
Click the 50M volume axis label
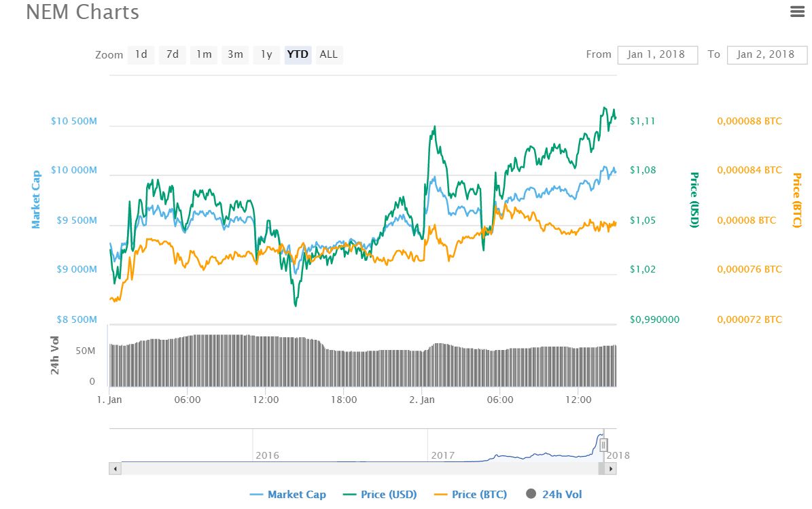(x=86, y=351)
